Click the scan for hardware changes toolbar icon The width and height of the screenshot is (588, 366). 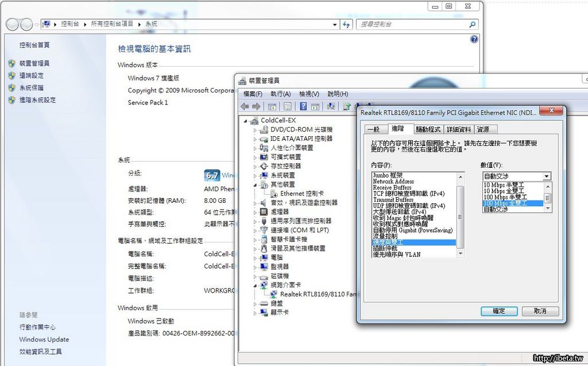pos(331,106)
